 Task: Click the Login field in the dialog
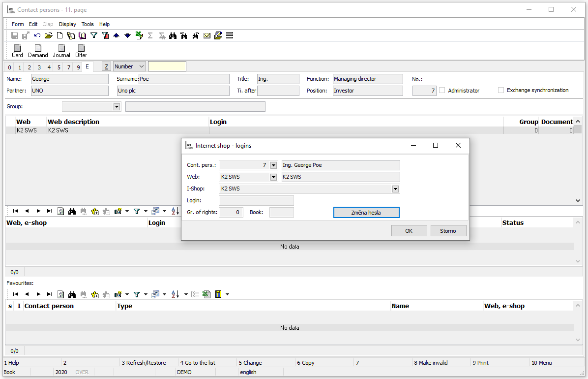point(256,200)
